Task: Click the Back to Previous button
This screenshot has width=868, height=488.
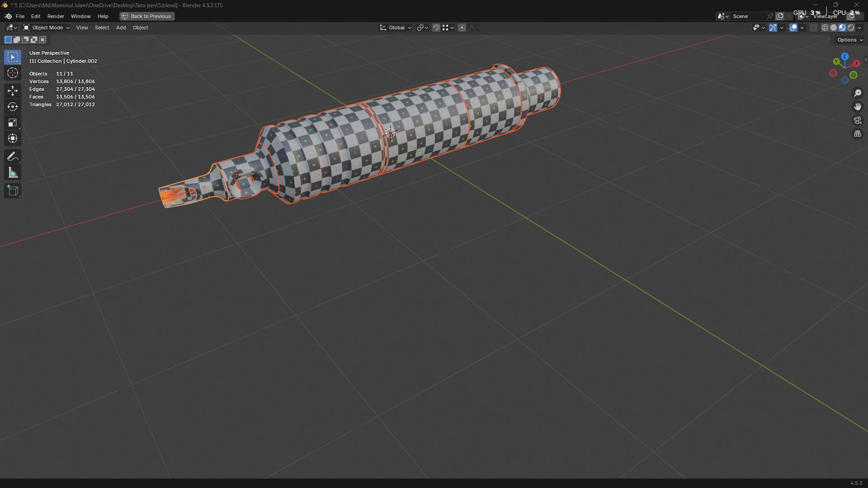Action: point(147,16)
